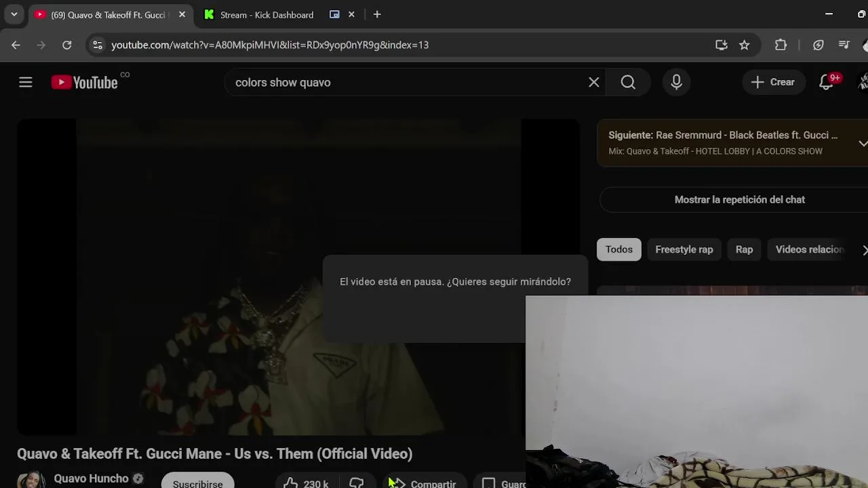Image resolution: width=868 pixels, height=488 pixels.
Task: Select the Freestyle rap chip
Action: click(684, 249)
